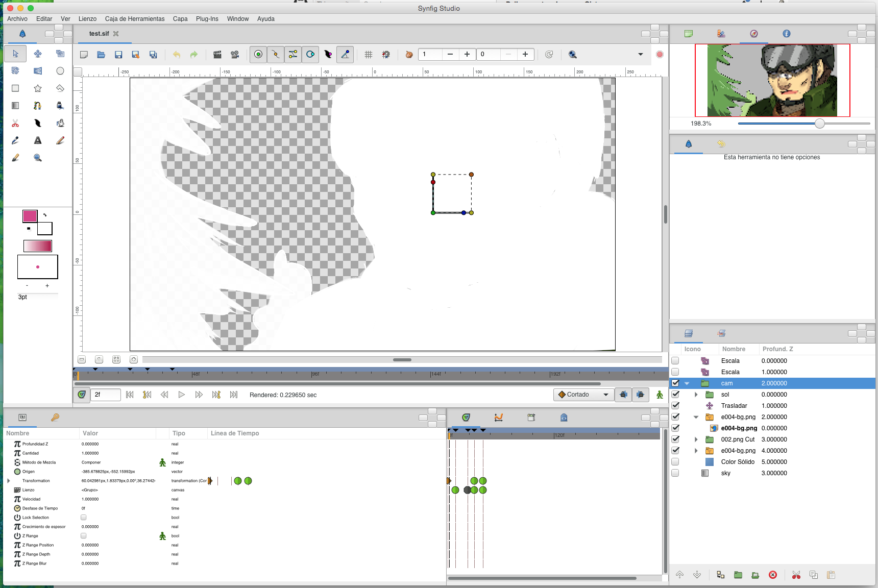This screenshot has width=878, height=588.
Task: Open the Capa menu
Action: tap(180, 19)
